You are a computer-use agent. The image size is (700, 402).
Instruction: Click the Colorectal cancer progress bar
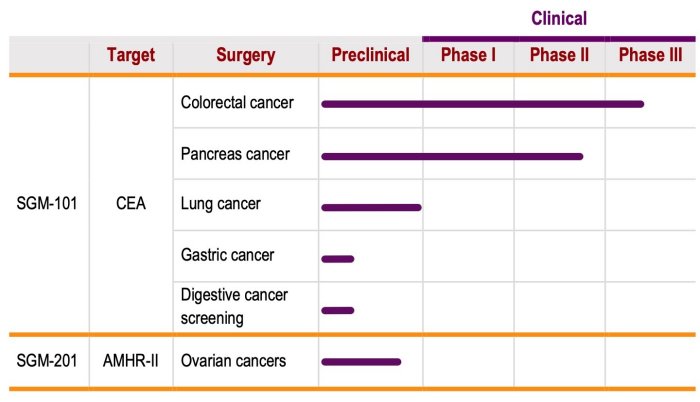[x=482, y=103]
